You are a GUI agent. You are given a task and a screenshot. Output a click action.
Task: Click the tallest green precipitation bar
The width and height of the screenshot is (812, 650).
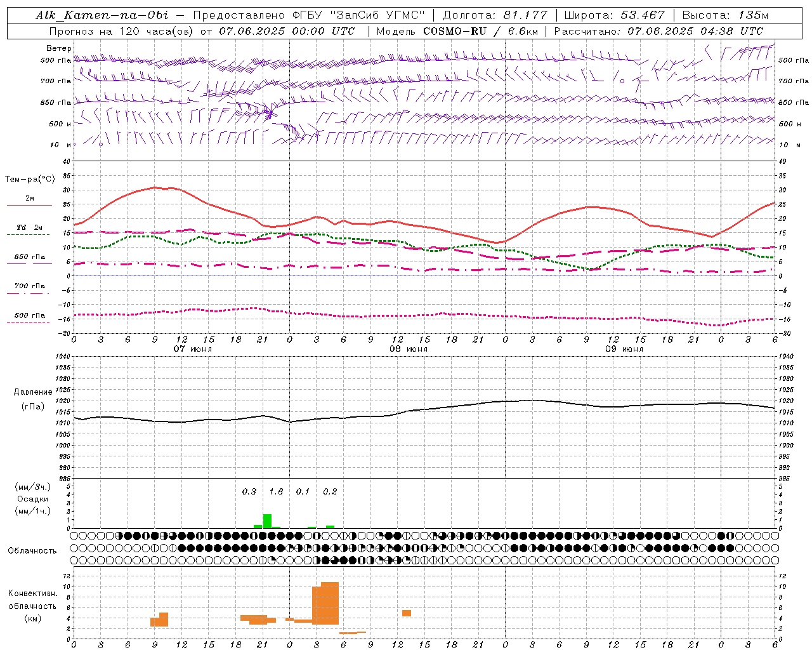click(x=267, y=521)
